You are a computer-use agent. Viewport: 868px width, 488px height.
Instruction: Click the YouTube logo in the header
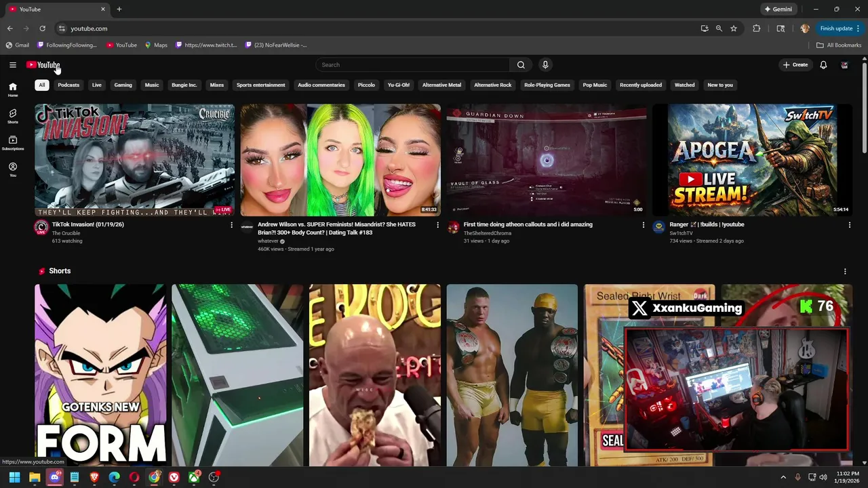point(43,65)
